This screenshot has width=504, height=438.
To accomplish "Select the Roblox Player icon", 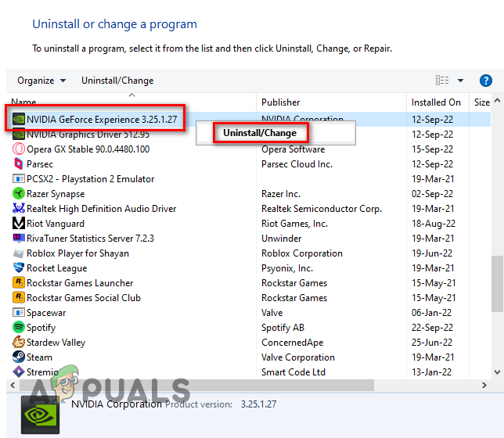I will 19,253.
